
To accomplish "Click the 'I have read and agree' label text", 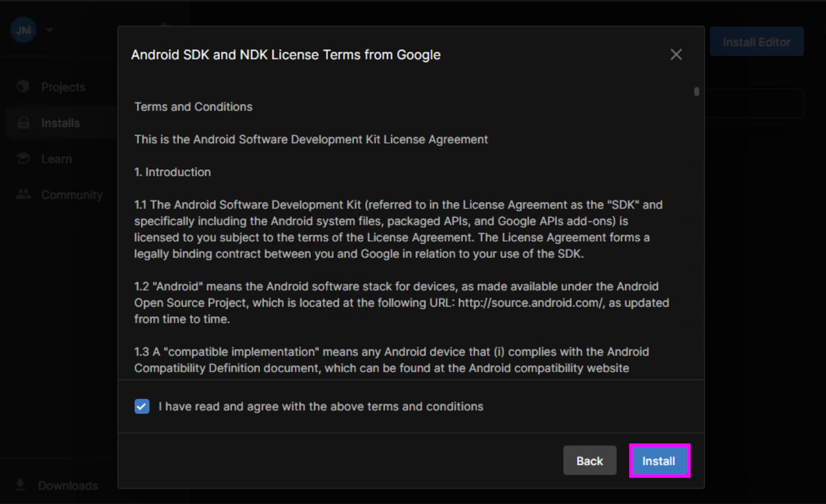I will pyautogui.click(x=321, y=407).
